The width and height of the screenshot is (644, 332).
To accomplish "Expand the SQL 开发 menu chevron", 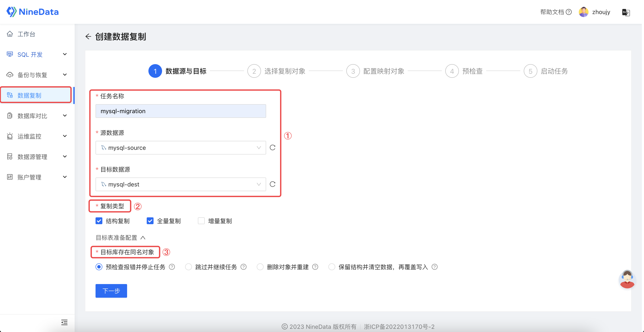I will [65, 54].
